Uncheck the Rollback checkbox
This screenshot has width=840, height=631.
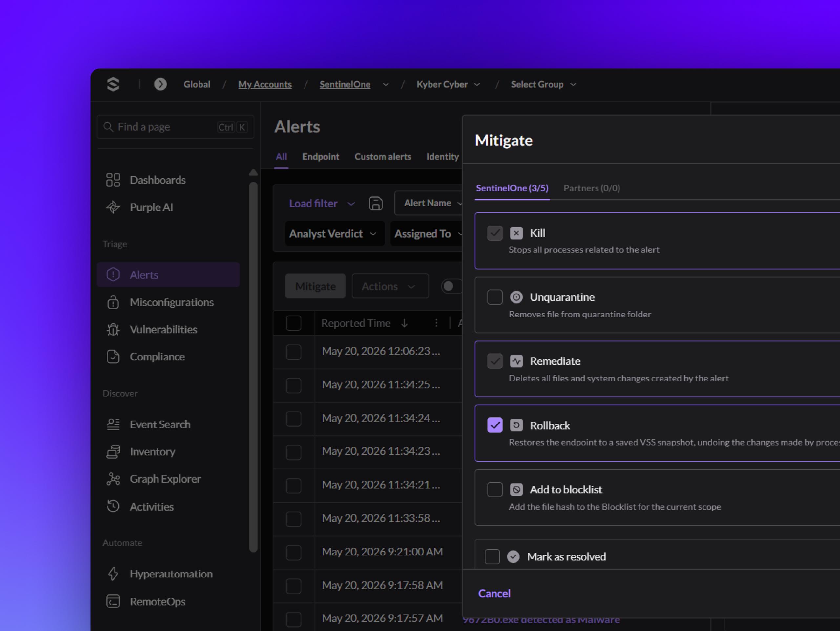[x=495, y=425]
